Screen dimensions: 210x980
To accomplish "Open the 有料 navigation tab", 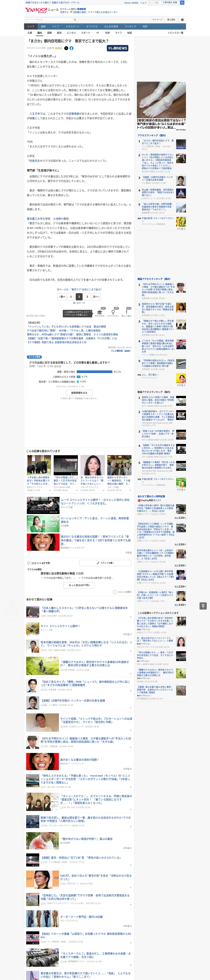I will (145, 27).
